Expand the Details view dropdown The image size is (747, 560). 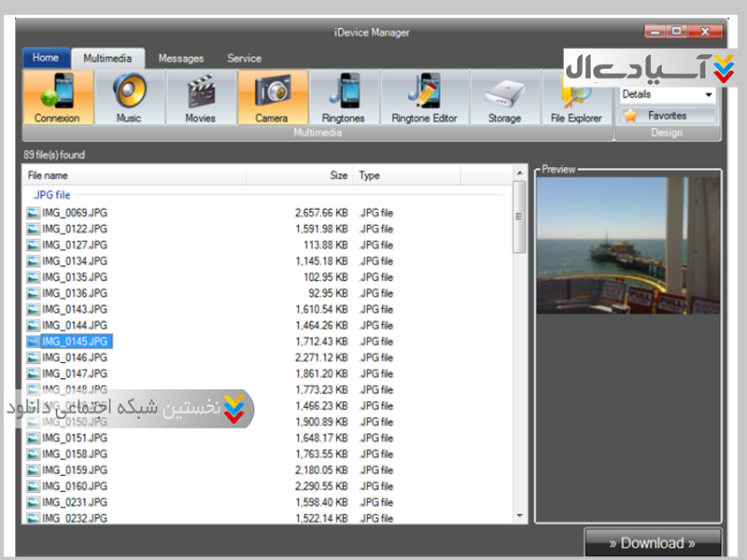708,94
